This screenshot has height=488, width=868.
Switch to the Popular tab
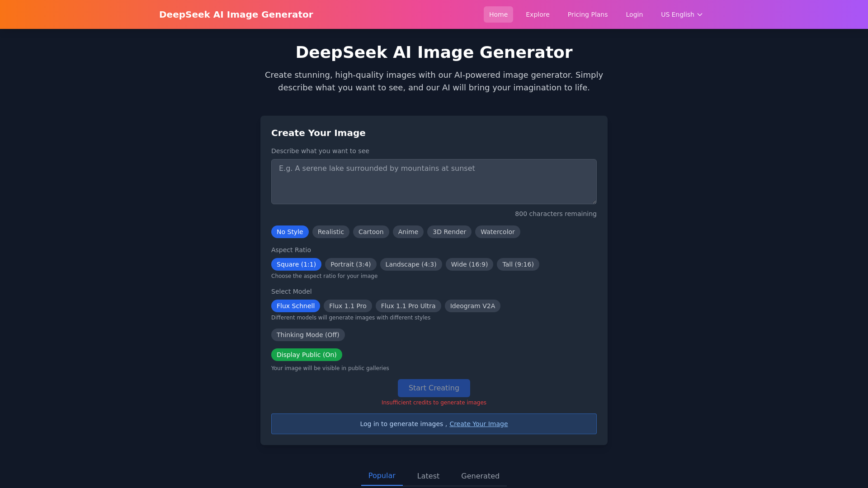point(382,476)
